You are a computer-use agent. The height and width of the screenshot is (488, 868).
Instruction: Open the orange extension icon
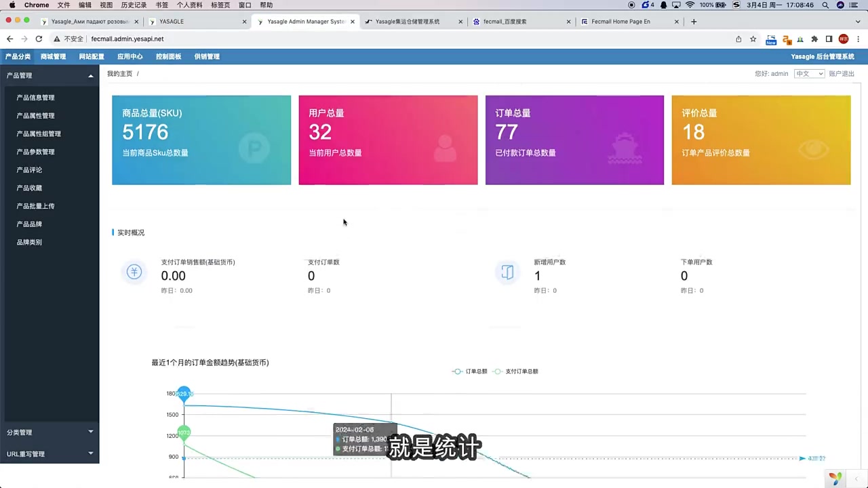coord(787,39)
